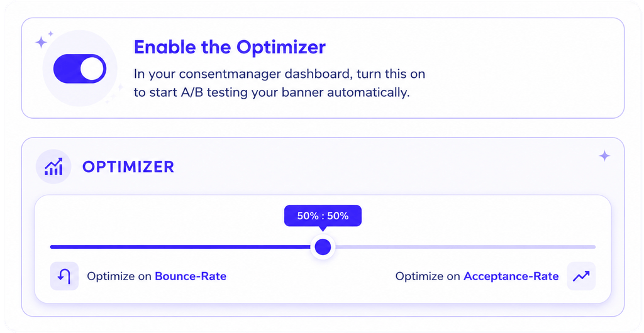
Task: Click the Acceptance-Rate trending arrow icon
Action: pos(581,276)
